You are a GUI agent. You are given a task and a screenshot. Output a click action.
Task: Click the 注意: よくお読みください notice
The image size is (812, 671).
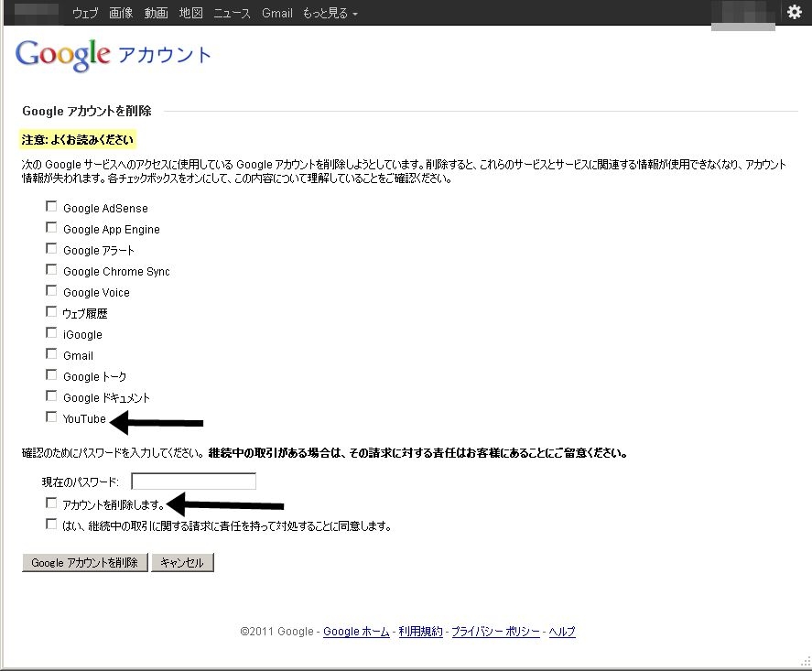(78, 140)
